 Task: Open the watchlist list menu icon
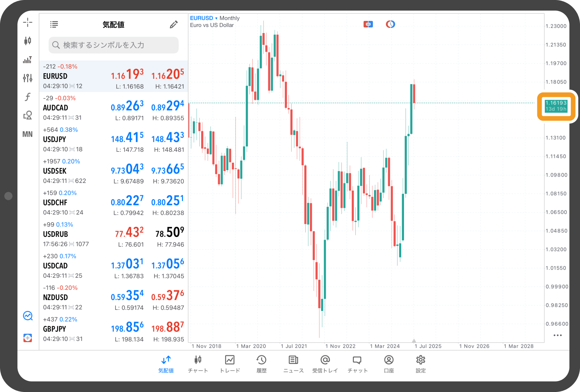(x=54, y=24)
